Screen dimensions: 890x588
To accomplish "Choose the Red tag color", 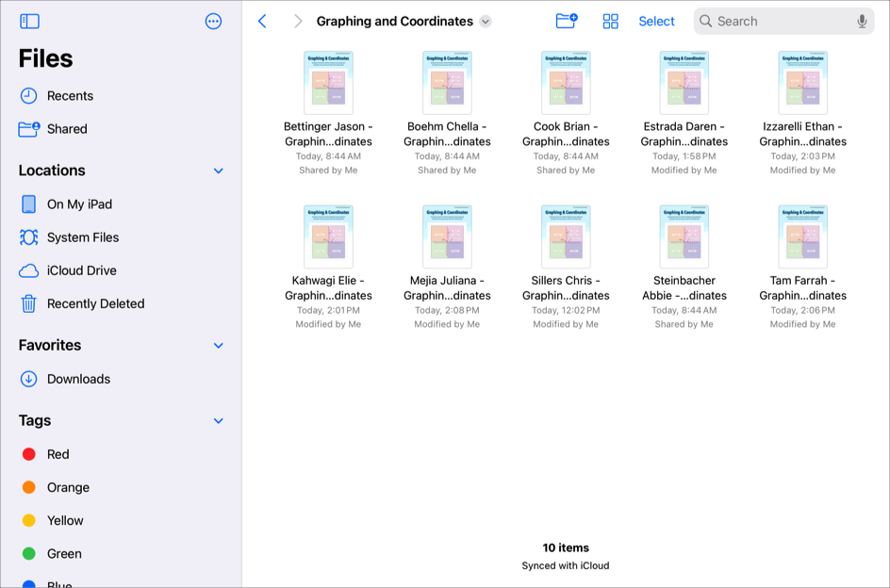I will (x=58, y=454).
